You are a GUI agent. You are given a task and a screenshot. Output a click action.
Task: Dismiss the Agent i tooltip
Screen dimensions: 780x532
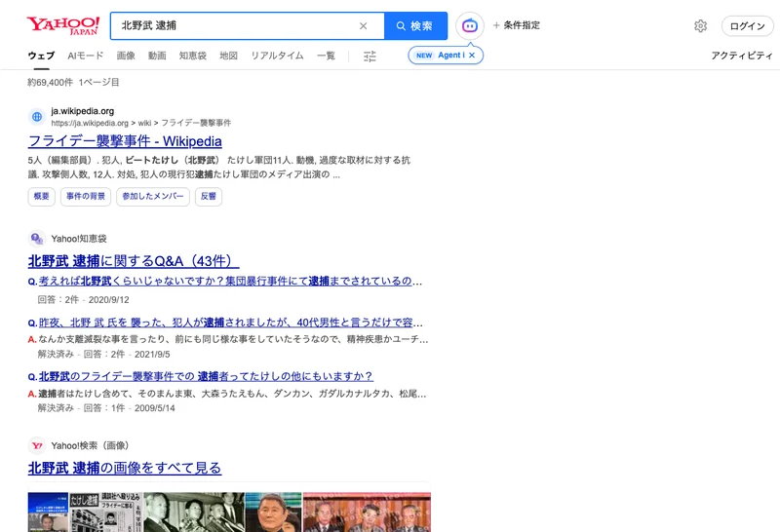point(472,56)
